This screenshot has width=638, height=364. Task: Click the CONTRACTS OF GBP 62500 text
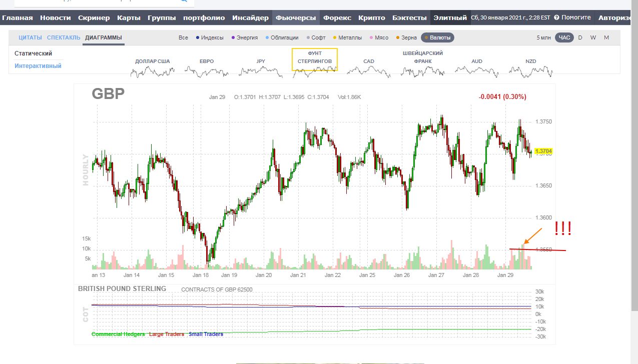point(218,289)
